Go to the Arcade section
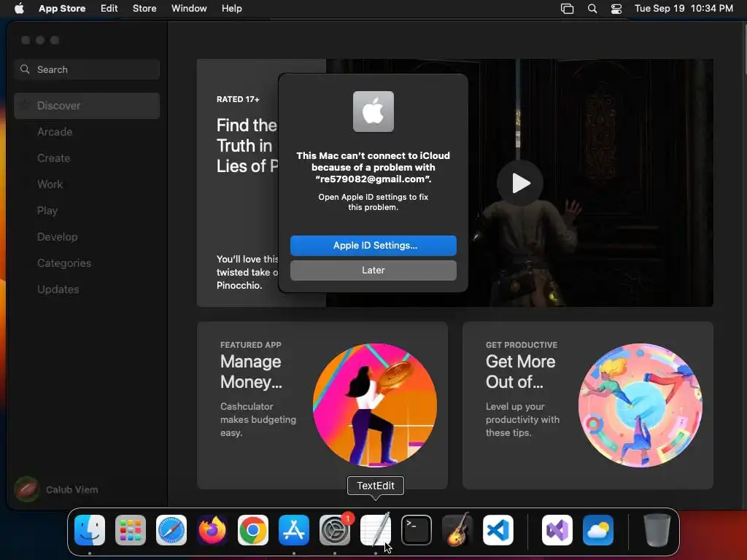Viewport: 747px width, 560px height. (87, 132)
